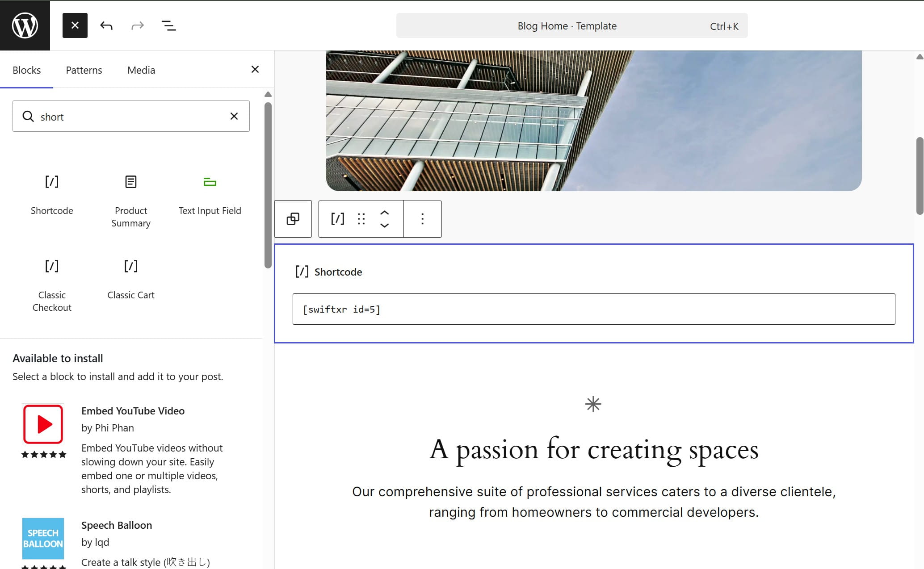This screenshot has height=569, width=924.
Task: Switch to the Blocks tab
Action: (27, 70)
